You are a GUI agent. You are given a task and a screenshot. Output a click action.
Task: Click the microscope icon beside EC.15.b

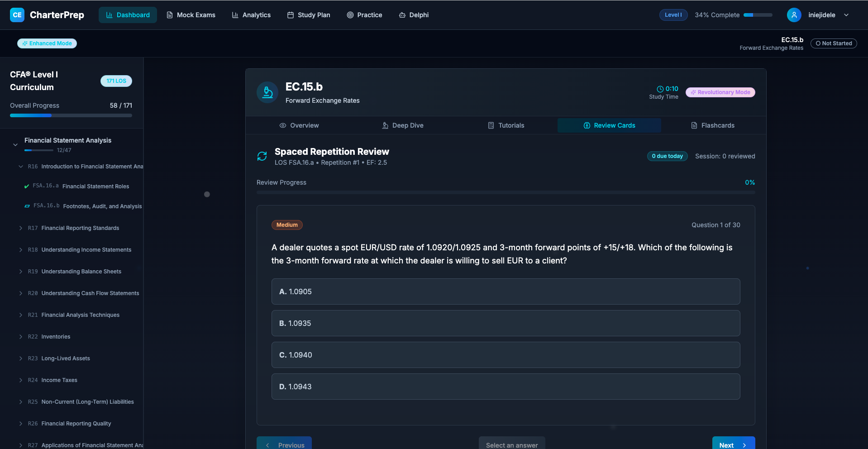(x=267, y=92)
